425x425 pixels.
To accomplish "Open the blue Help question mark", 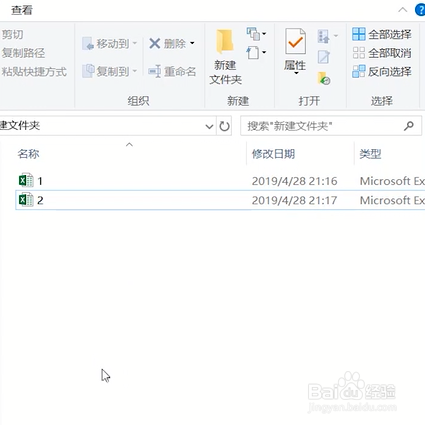I will tap(420, 10).
